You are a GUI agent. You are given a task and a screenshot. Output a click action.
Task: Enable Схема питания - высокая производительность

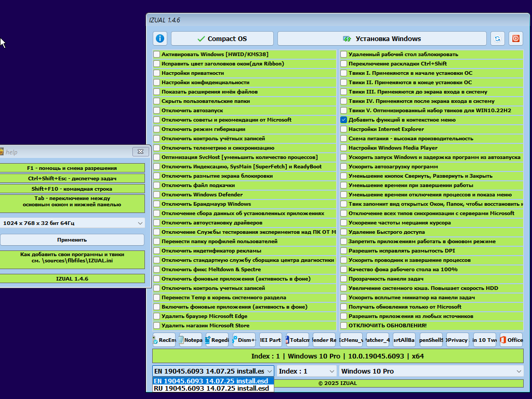(x=344, y=138)
